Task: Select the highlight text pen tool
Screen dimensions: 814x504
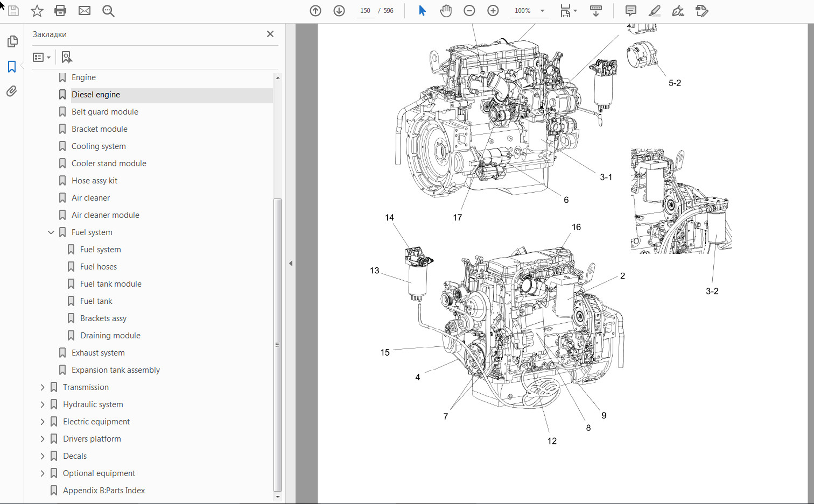Action: (x=654, y=11)
